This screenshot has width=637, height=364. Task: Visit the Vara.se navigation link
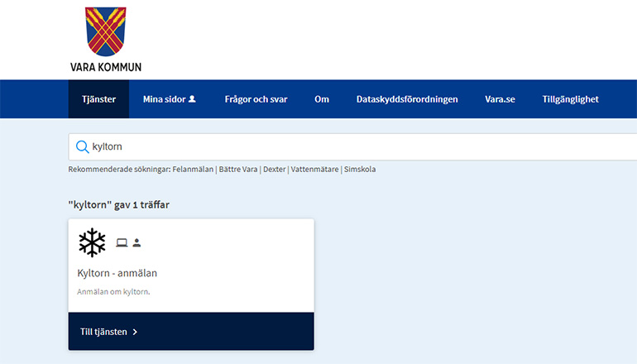(x=500, y=99)
